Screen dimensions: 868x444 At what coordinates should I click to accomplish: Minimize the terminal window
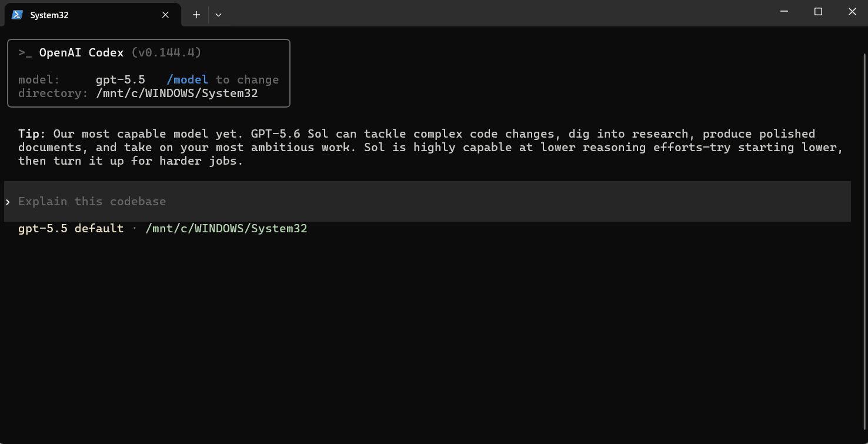[784, 12]
